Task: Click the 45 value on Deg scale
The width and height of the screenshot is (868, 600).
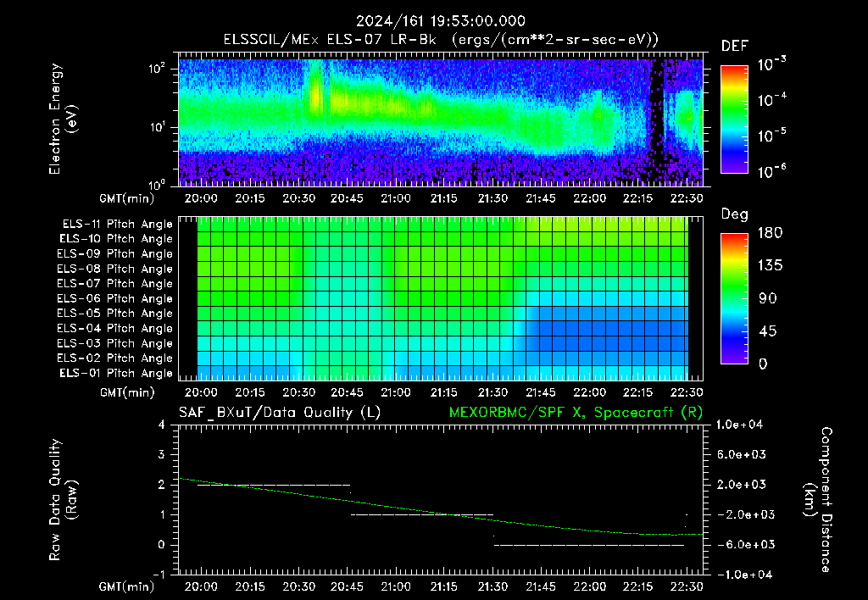Action: [x=767, y=331]
